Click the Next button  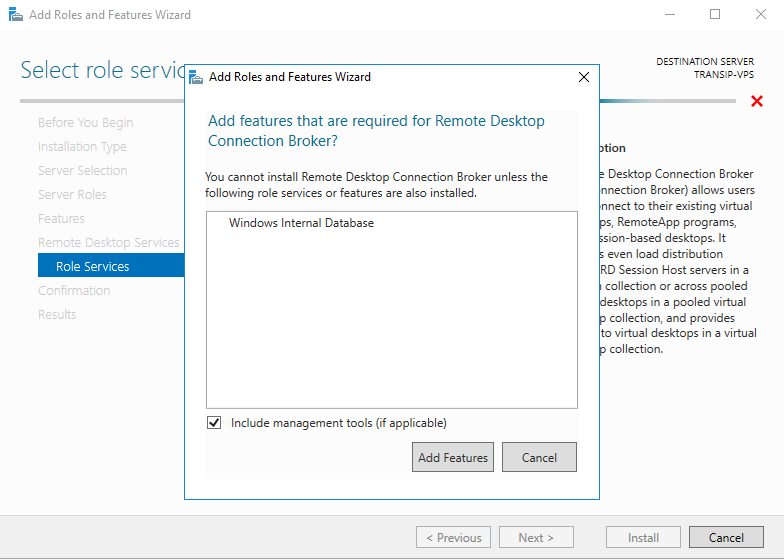536,538
